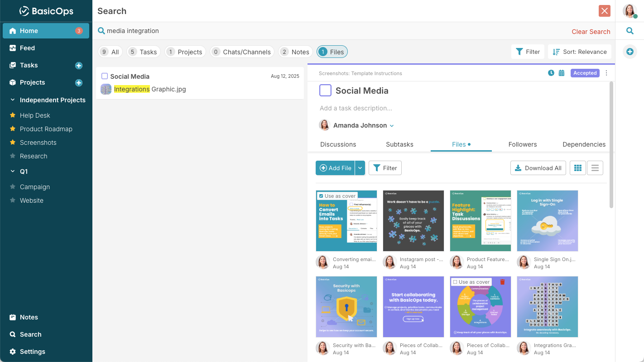Open the Amanda Johnson assignee dropdown
Screen dimensions: 644x362
pyautogui.click(x=392, y=126)
